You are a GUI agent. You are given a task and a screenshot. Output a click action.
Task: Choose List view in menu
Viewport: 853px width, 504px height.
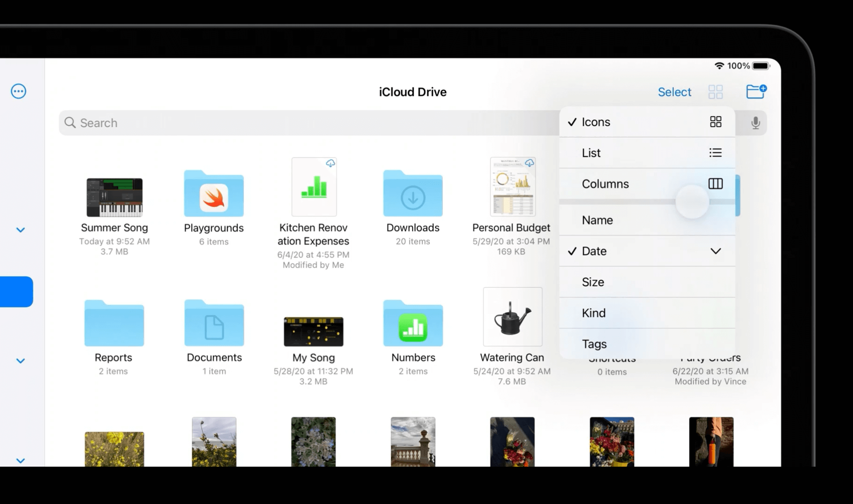tap(647, 153)
